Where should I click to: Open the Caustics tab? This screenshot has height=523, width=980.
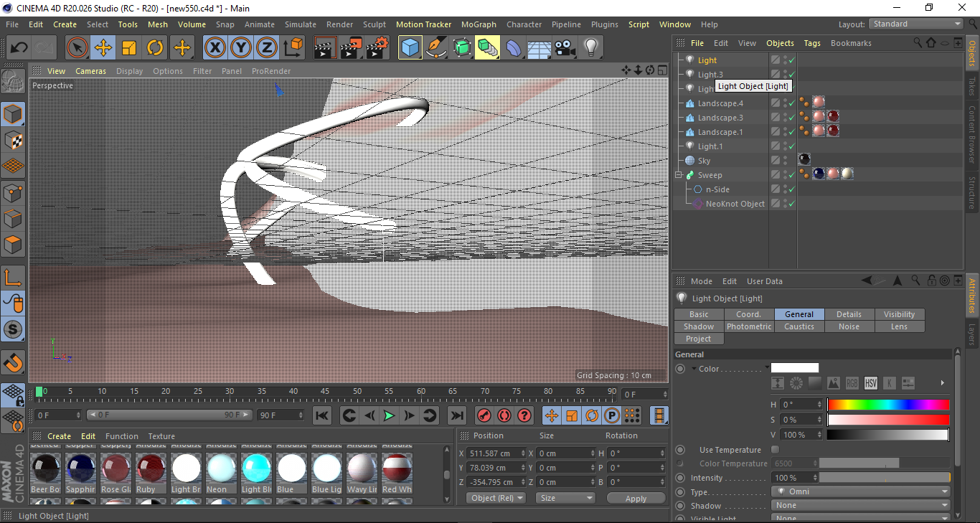coord(799,326)
